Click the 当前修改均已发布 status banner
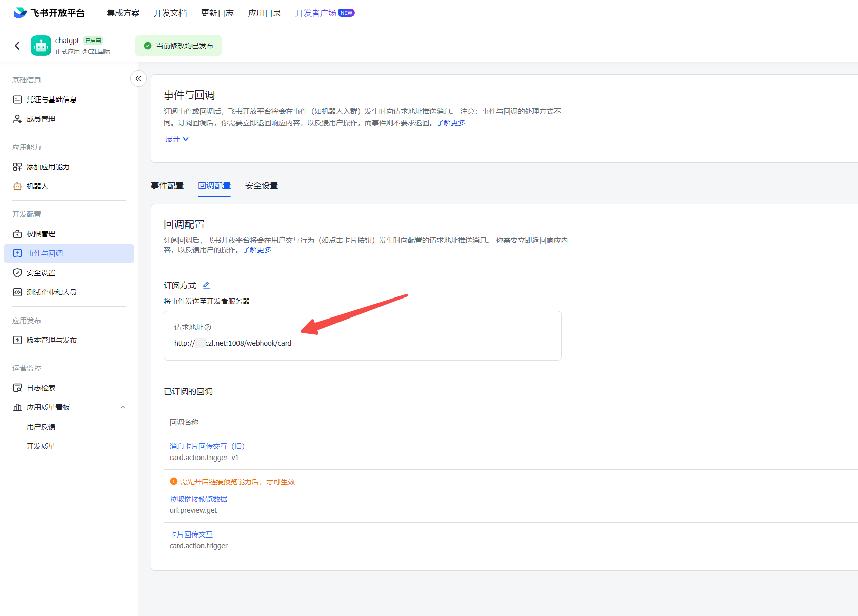Screen dimensions: 858x616 [178, 46]
